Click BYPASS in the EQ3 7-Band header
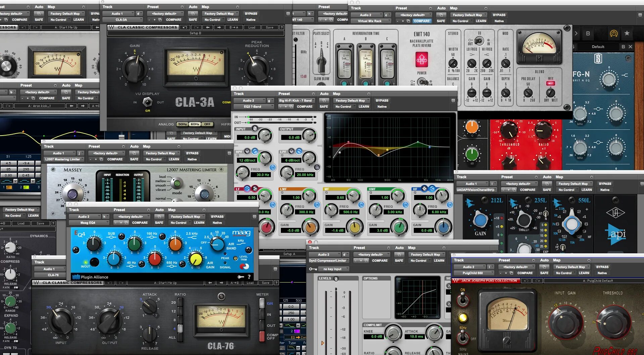The width and height of the screenshot is (644, 355). [x=382, y=101]
